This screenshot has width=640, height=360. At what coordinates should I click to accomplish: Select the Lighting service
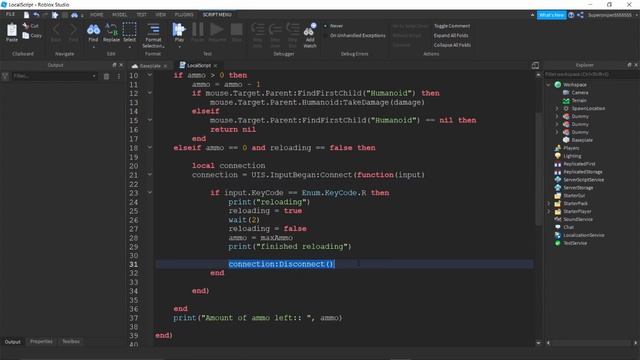pyautogui.click(x=572, y=156)
